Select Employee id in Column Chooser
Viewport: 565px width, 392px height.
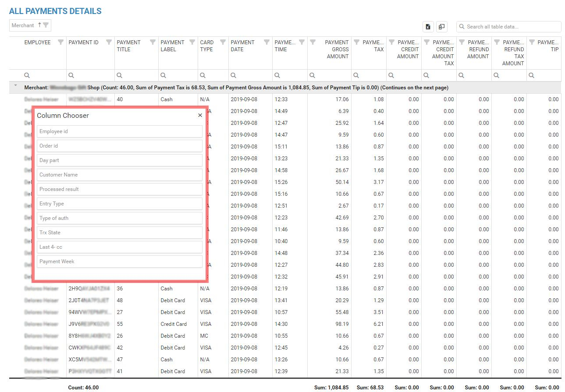(x=120, y=131)
